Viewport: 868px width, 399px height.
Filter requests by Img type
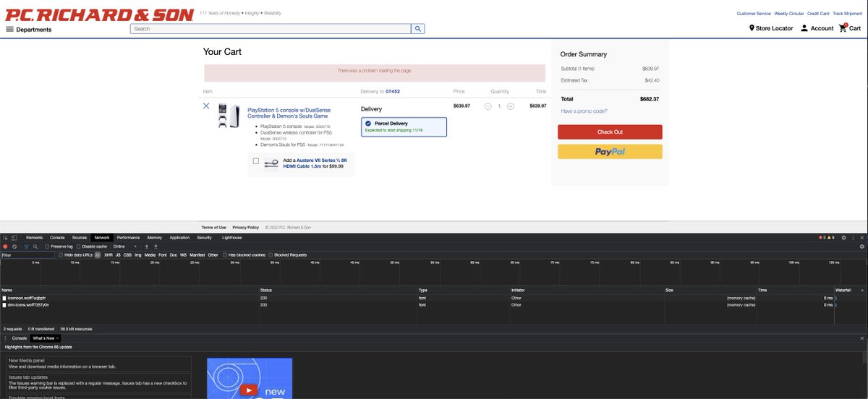138,255
